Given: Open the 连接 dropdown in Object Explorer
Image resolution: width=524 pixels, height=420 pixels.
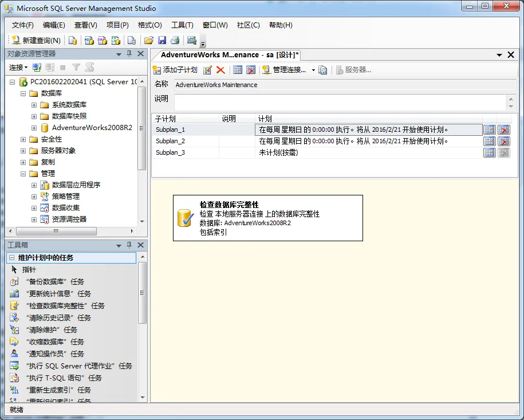Looking at the screenshot, I should (x=18, y=68).
